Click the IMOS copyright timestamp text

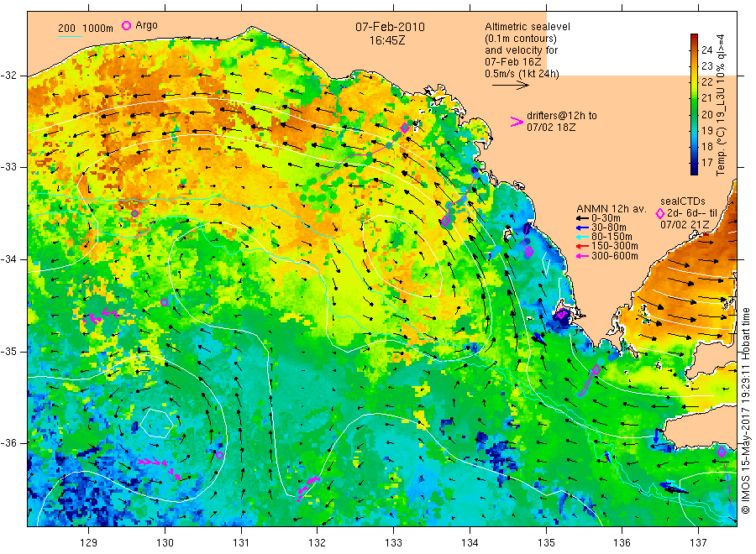coord(745,411)
